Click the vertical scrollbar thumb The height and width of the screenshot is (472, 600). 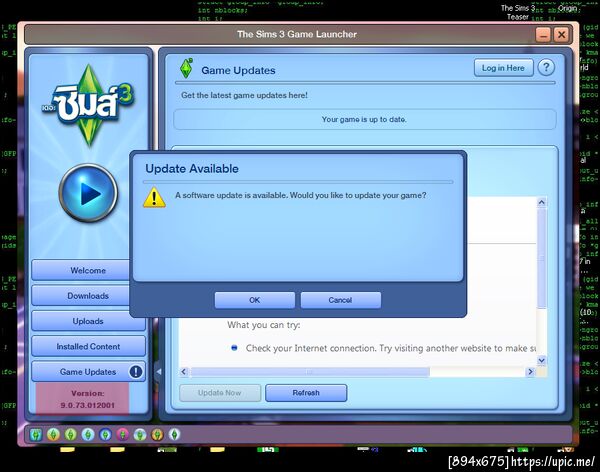coord(541,258)
